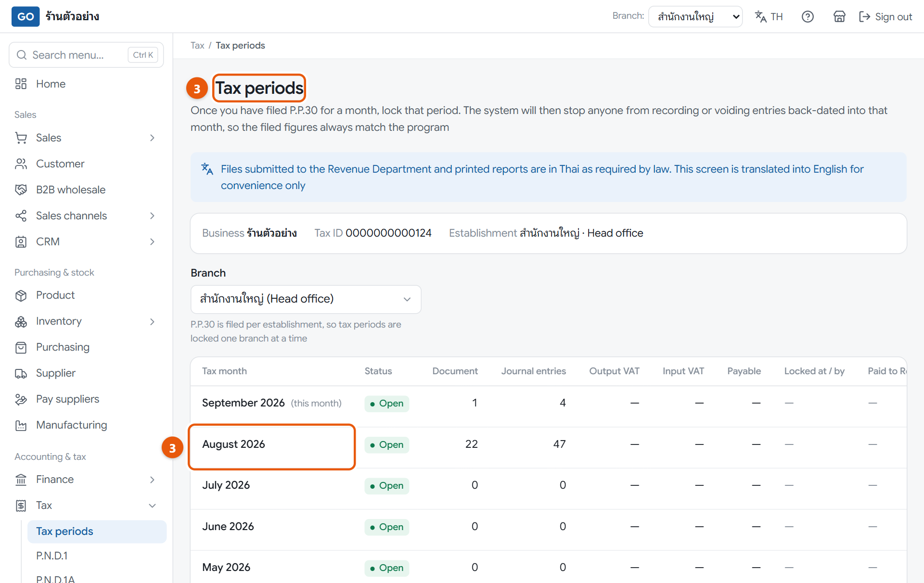This screenshot has width=924, height=583.
Task: Click the Customer people icon
Action: point(21,164)
